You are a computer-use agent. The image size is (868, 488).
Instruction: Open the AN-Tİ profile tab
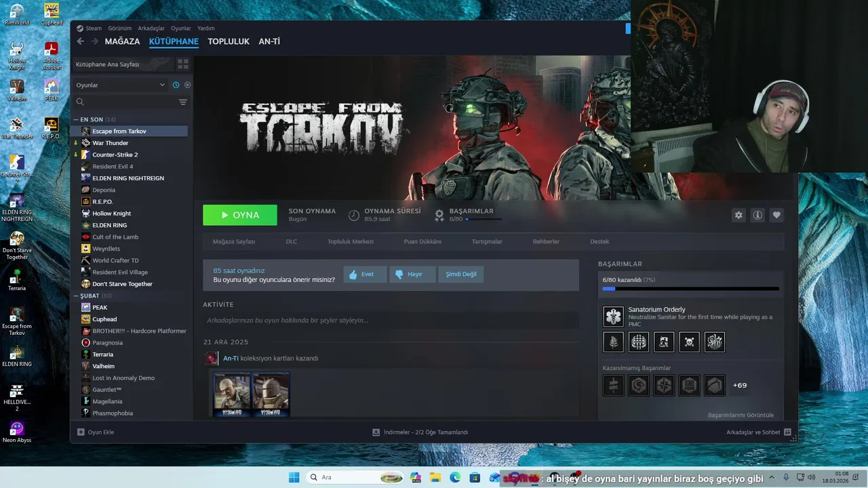[269, 41]
